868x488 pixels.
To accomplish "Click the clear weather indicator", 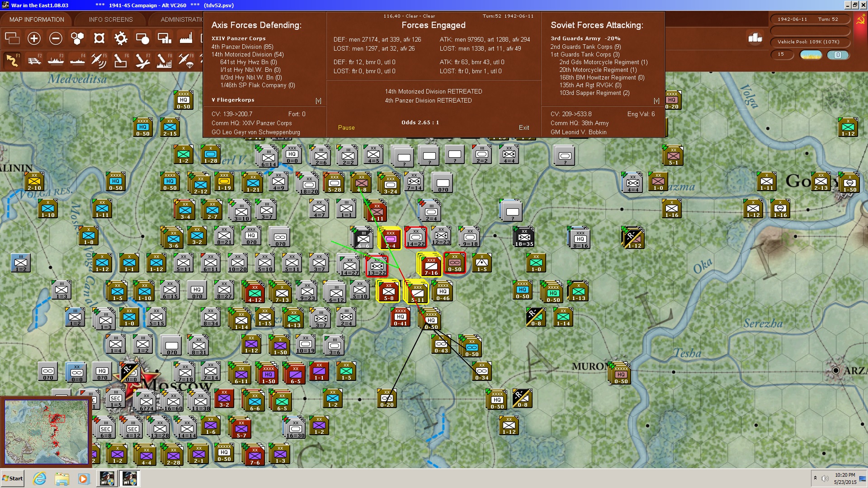I will 811,55.
